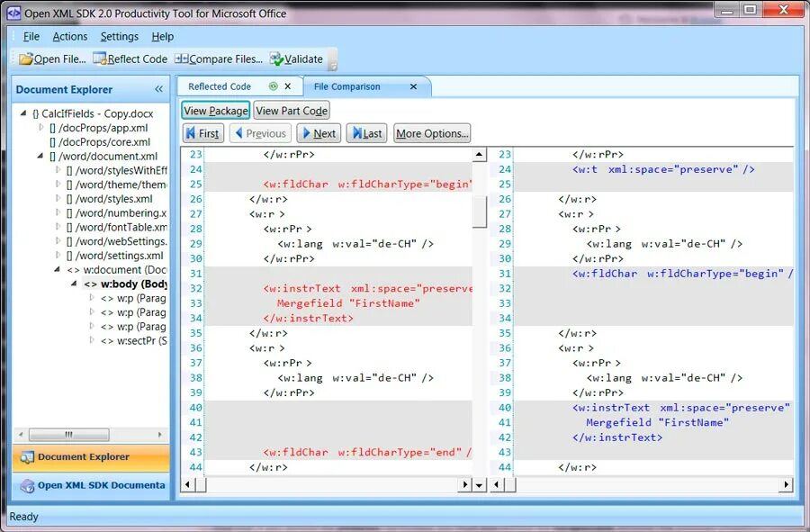This screenshot has width=810, height=532.
Task: Click the left code pane vertical scroll down arrow
Action: click(x=480, y=484)
